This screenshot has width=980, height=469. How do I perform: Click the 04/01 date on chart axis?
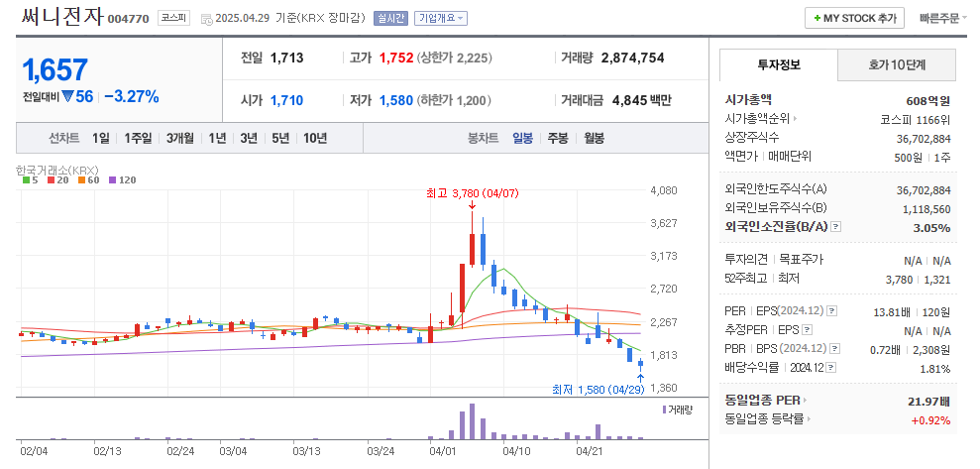(x=443, y=449)
